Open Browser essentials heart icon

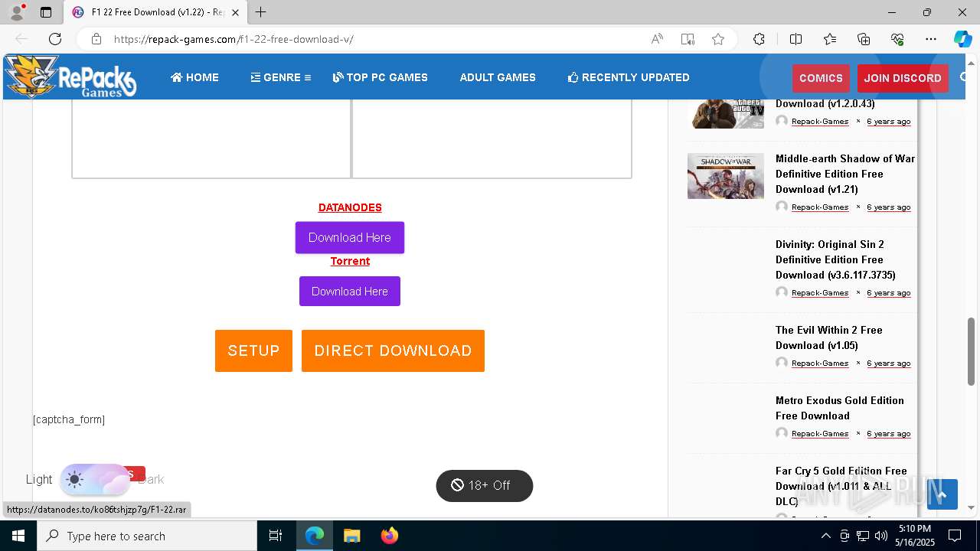tap(897, 39)
